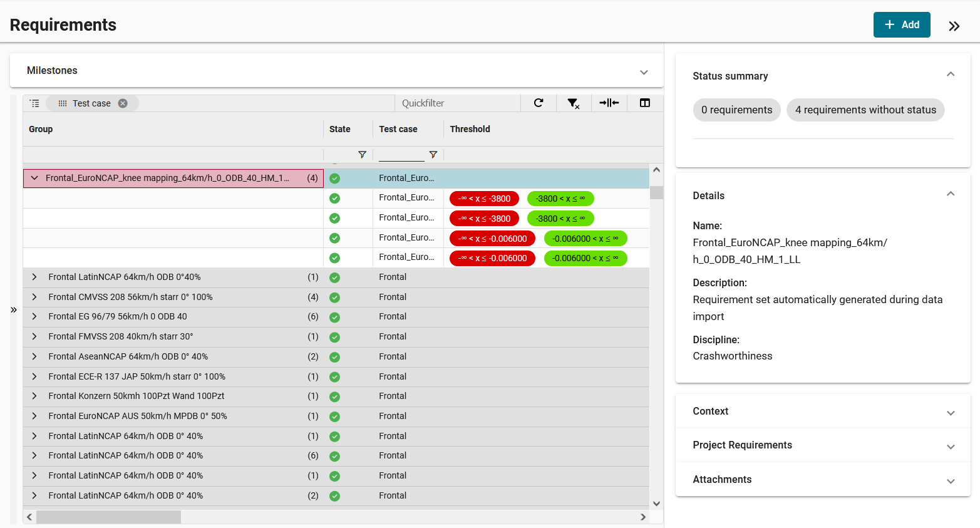Sort by the Test case column header
The image size is (980, 528).
coord(398,129)
